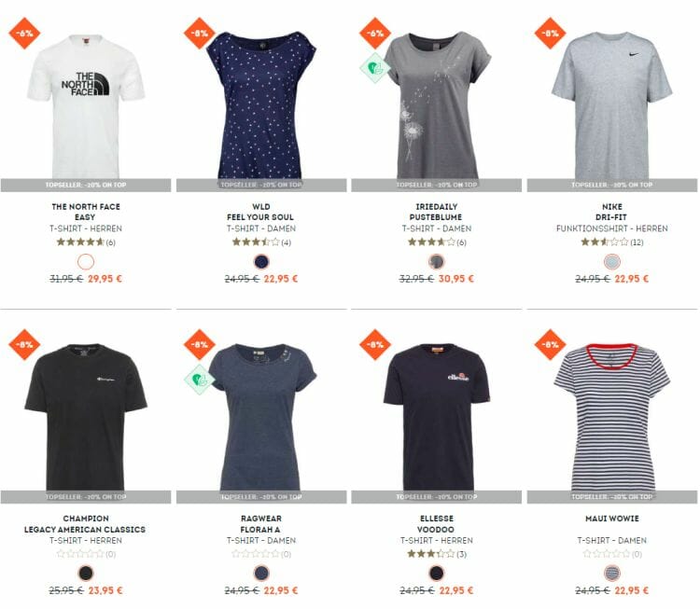700x609 pixels.
Task: Click the -8% discount badge on Nike Dri-Fit
Action: [550, 33]
